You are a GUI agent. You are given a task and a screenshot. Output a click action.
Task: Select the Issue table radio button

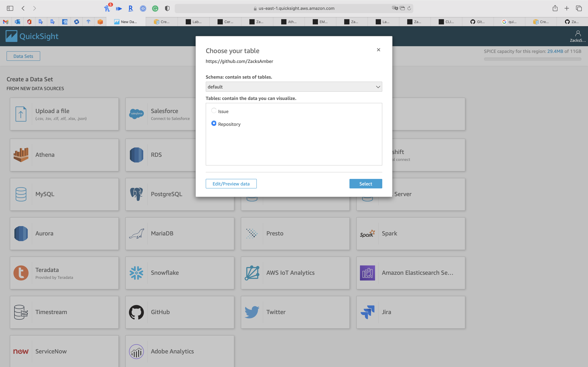point(214,111)
